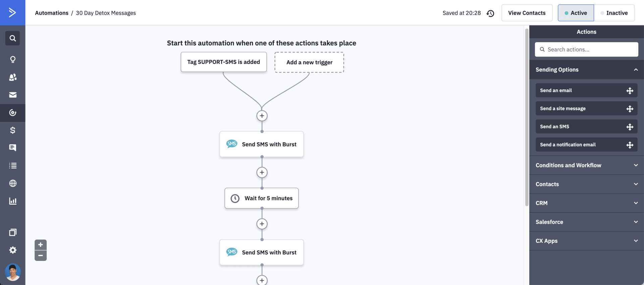Click the Search actions input field

[x=586, y=50]
